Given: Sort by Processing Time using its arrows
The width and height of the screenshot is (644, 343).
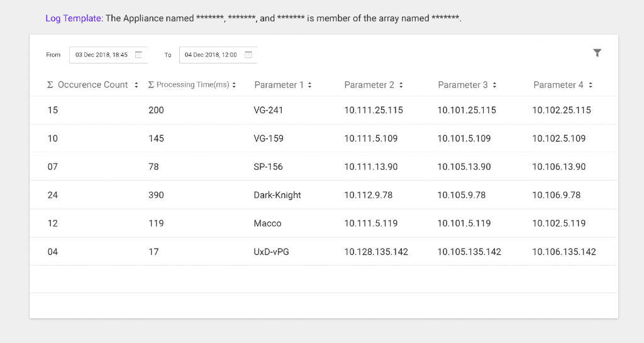Looking at the screenshot, I should click(x=234, y=85).
